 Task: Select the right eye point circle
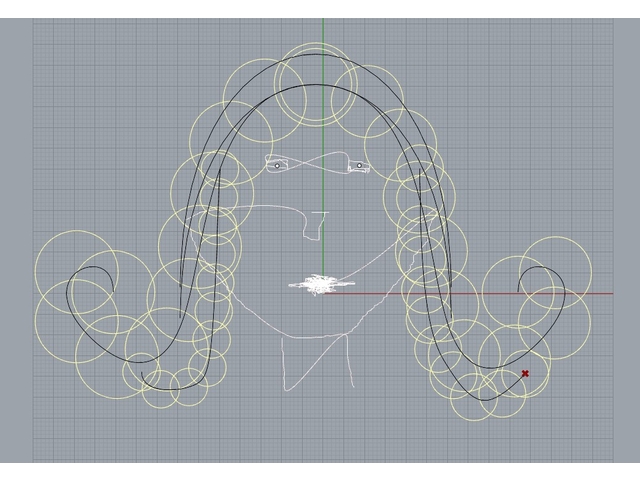[359, 165]
